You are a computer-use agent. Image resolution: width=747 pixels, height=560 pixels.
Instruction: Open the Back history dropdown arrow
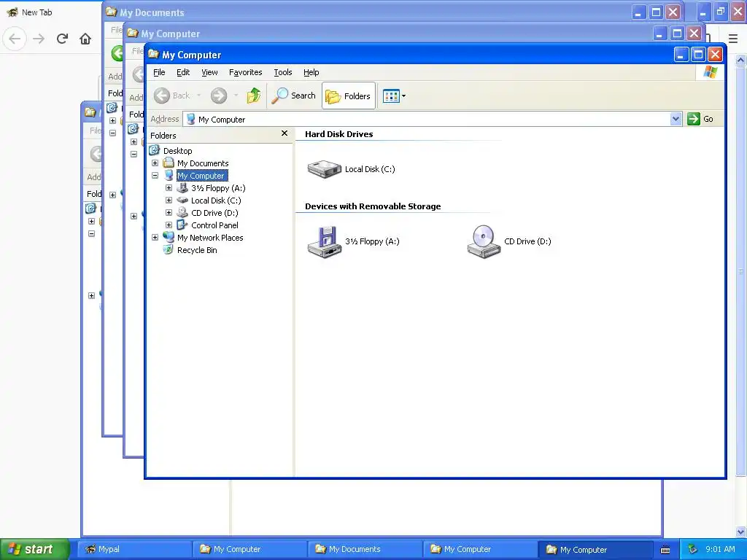coord(198,96)
